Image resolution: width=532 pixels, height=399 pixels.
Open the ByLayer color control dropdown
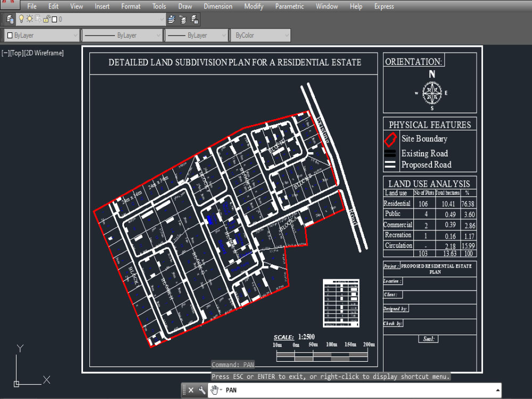76,35
